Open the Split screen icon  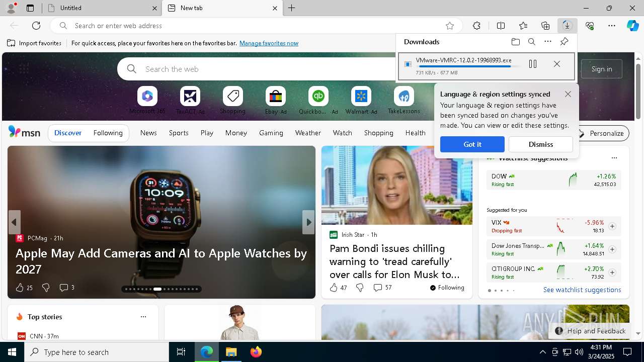pos(501,26)
